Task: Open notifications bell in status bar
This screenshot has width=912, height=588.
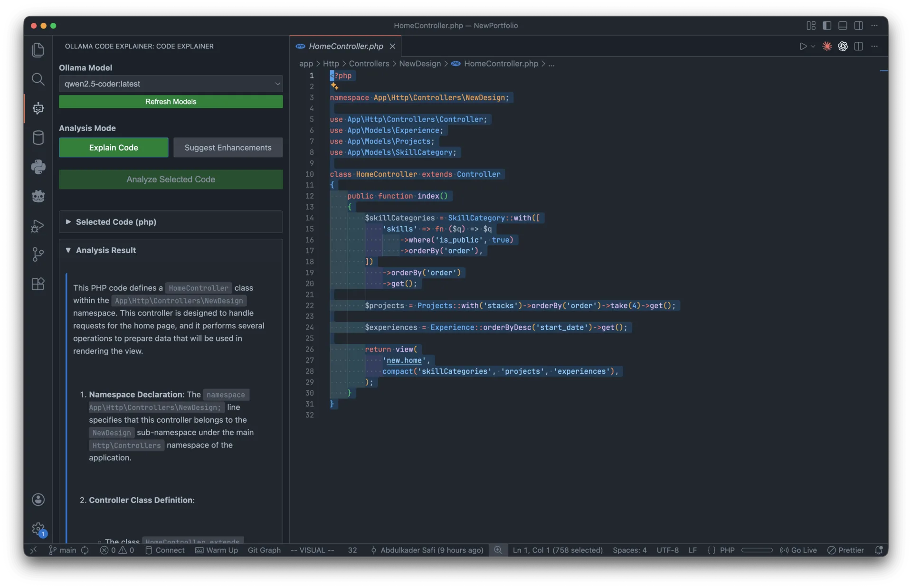Action: pyautogui.click(x=879, y=550)
